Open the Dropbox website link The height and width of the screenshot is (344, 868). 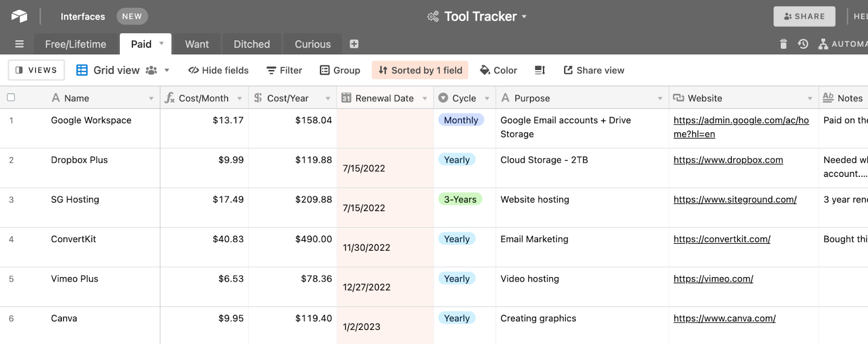tap(728, 160)
